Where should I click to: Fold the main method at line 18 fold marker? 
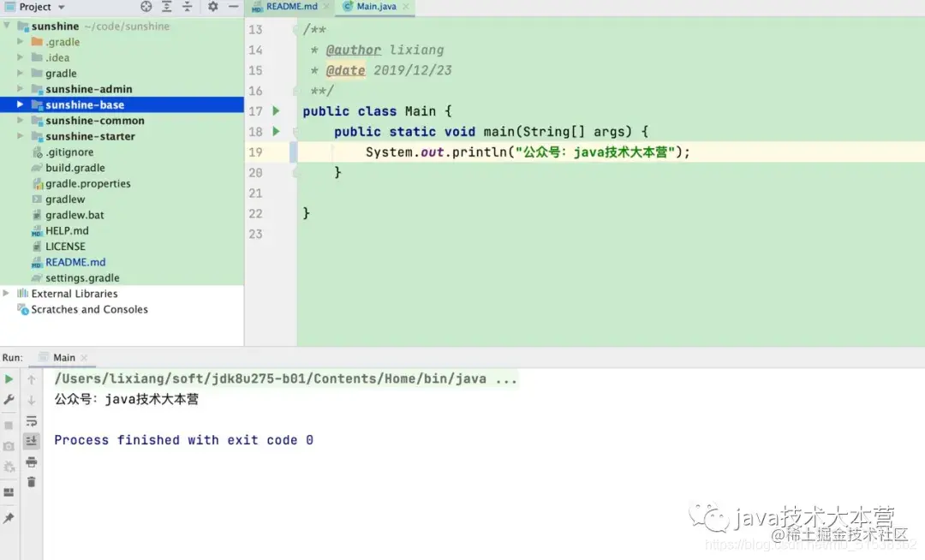(x=295, y=132)
